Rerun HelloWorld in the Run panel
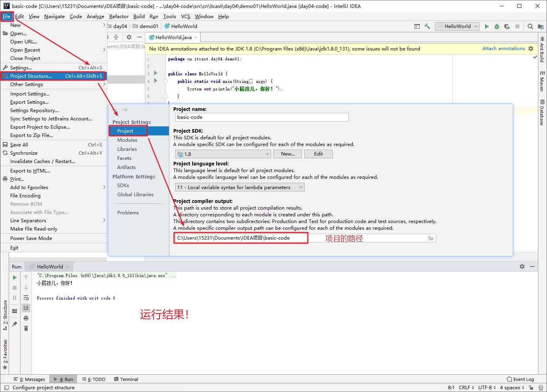The image size is (547, 392). 15,278
